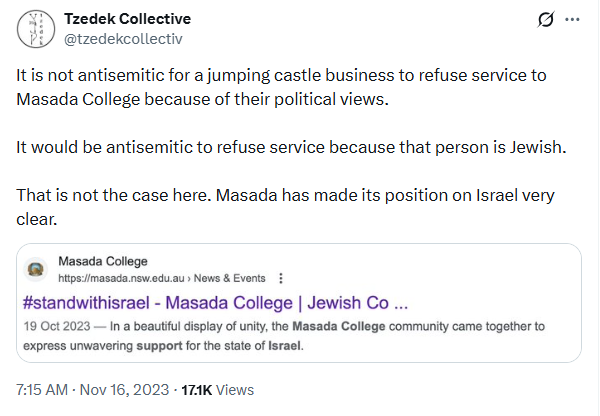Open the Tzedek Collective profile avatar
The image size is (600, 416).
tap(36, 29)
